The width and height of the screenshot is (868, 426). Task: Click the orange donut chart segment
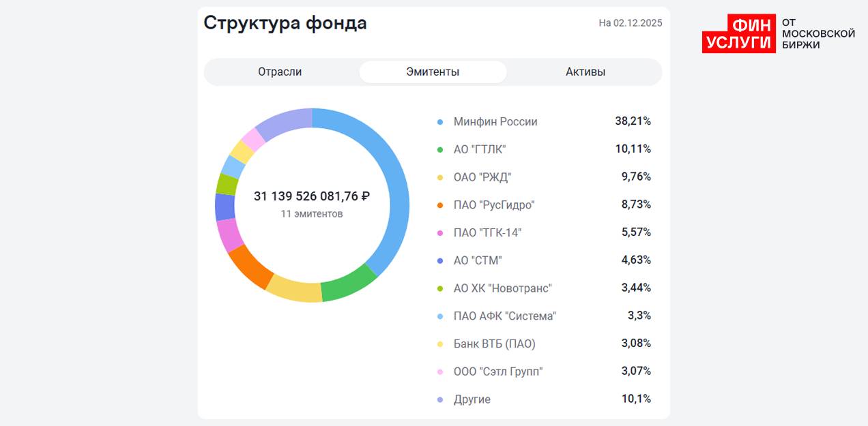click(249, 266)
